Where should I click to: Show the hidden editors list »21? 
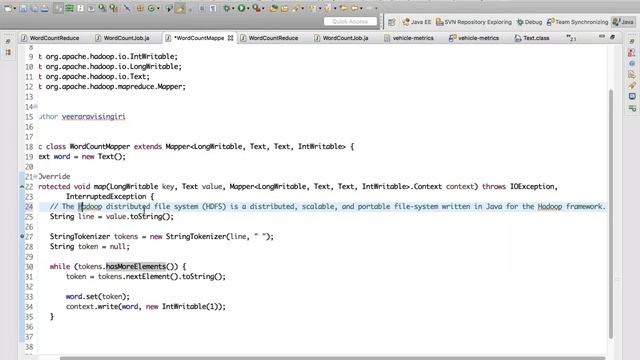(571, 38)
